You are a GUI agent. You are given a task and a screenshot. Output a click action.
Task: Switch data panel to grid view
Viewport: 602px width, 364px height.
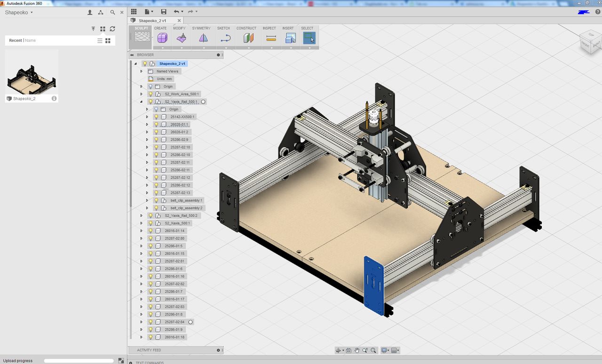pyautogui.click(x=108, y=41)
